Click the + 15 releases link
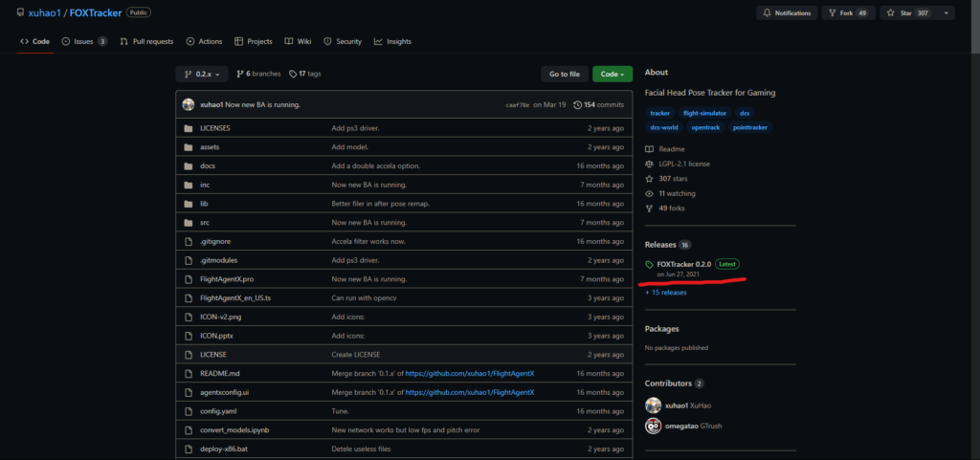 [666, 293]
